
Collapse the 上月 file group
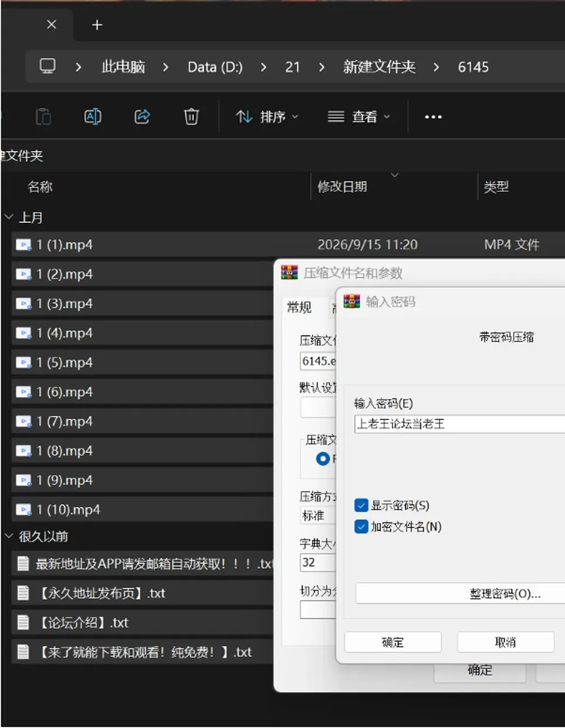click(9, 217)
